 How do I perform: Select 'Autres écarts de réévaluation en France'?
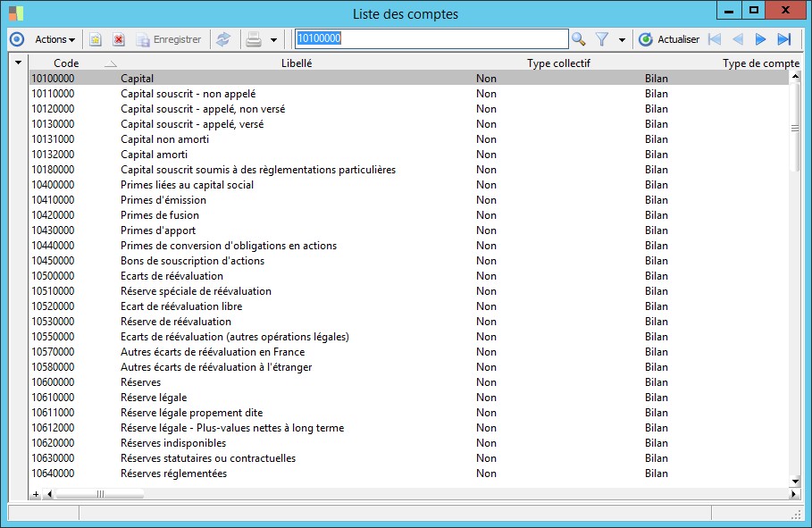tap(408, 352)
